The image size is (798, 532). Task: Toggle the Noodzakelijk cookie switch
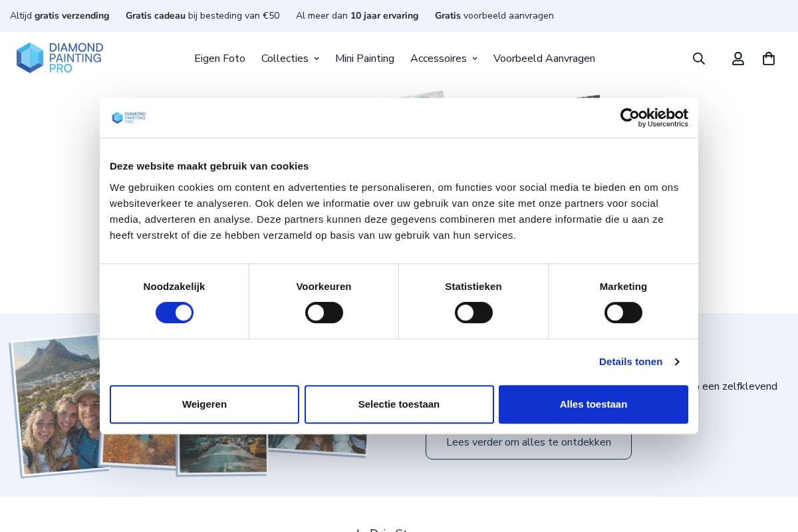(x=174, y=313)
